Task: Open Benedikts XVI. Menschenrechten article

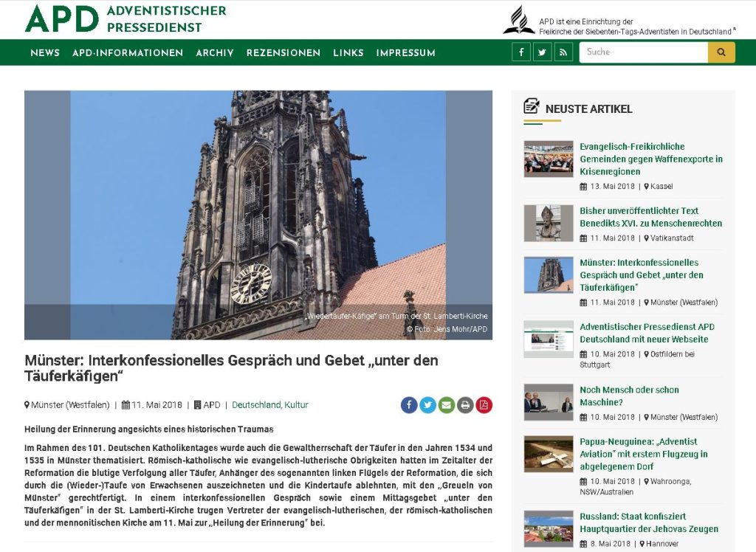Action: [650, 217]
